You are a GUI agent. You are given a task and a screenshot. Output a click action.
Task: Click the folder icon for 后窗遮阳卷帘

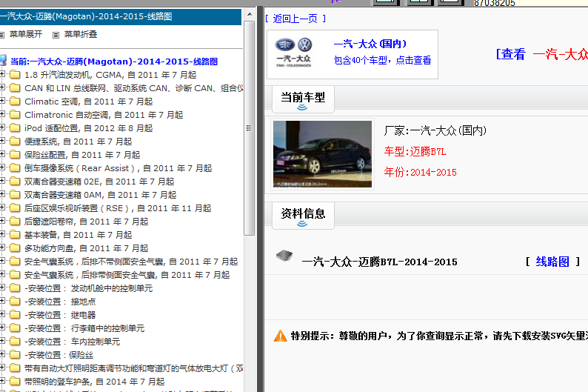pyautogui.click(x=15, y=222)
